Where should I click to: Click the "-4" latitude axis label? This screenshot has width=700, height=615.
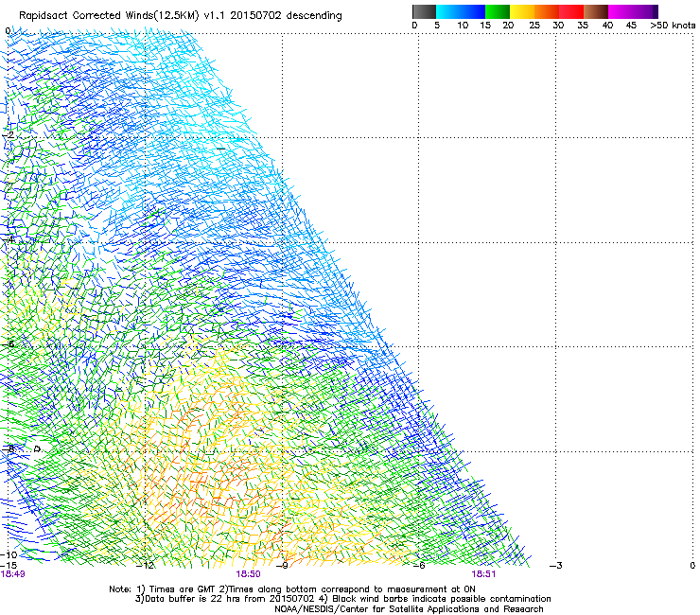(x=8, y=239)
